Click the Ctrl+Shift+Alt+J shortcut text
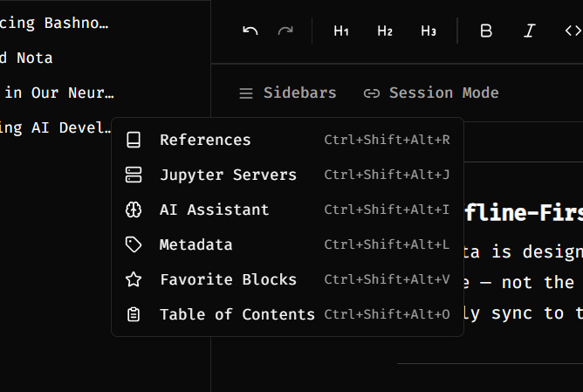Image resolution: width=583 pixels, height=392 pixels. tap(387, 175)
